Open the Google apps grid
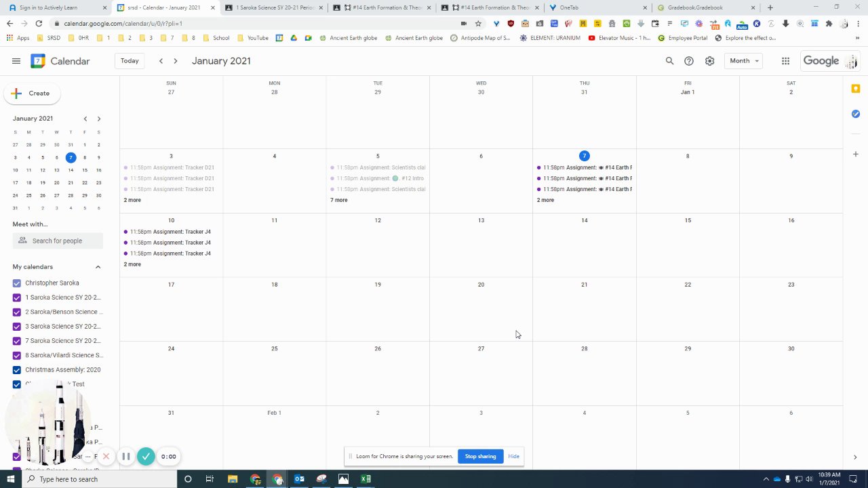The height and width of the screenshot is (488, 868). point(785,61)
